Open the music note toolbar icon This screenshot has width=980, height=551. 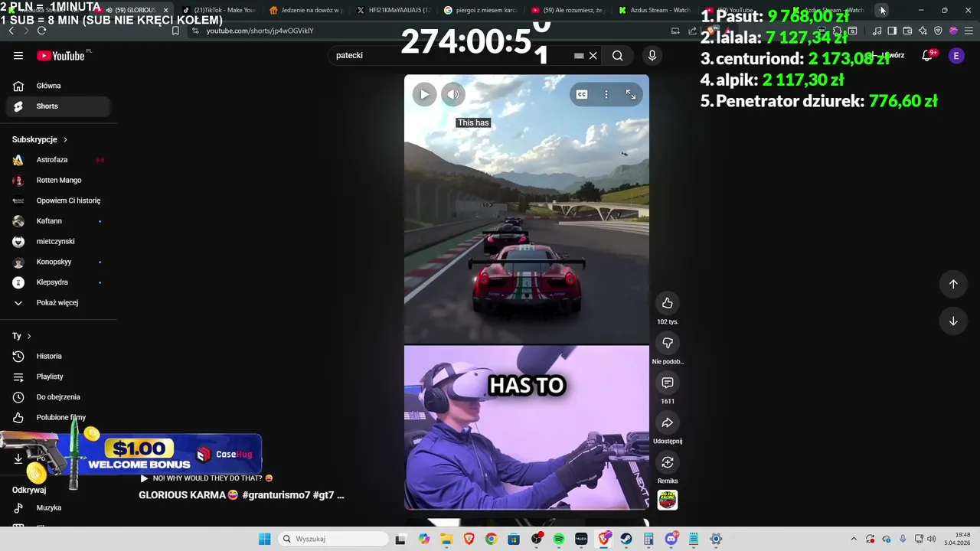877,31
